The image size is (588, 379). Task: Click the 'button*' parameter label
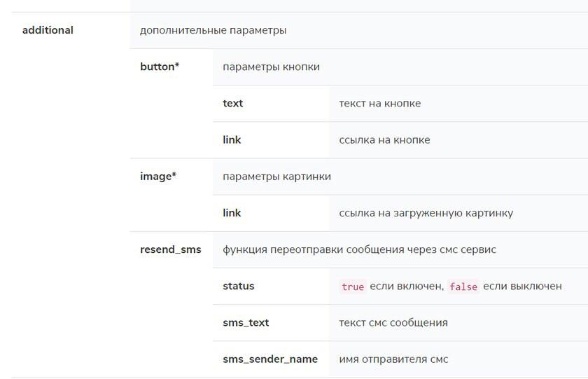point(160,67)
